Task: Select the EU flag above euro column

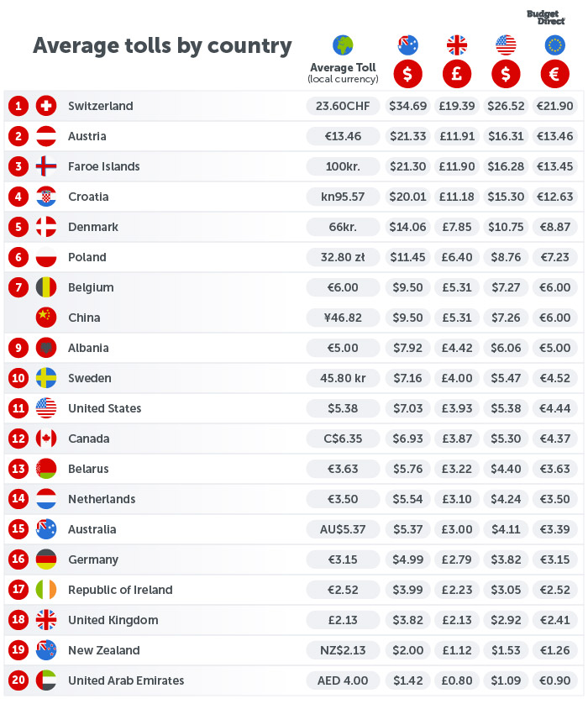Action: [554, 45]
